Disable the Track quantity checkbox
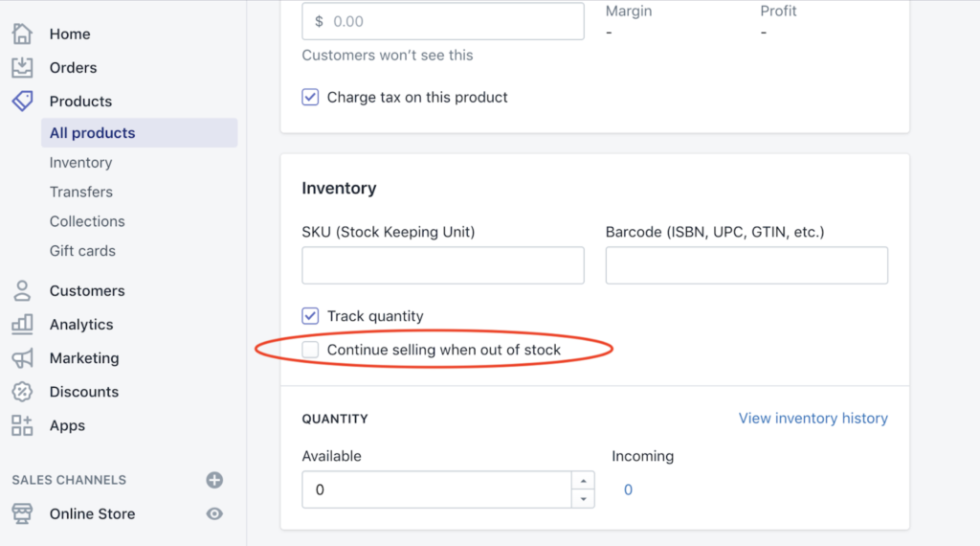 [310, 316]
